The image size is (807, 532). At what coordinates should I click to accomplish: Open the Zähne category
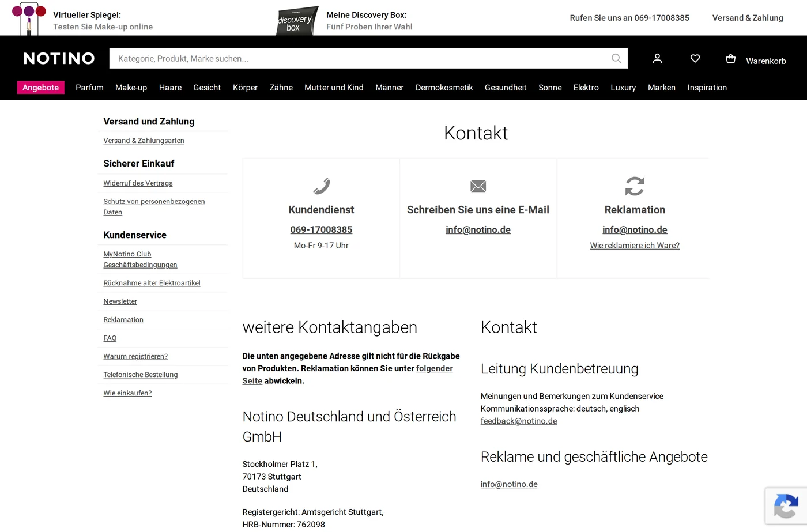click(281, 88)
